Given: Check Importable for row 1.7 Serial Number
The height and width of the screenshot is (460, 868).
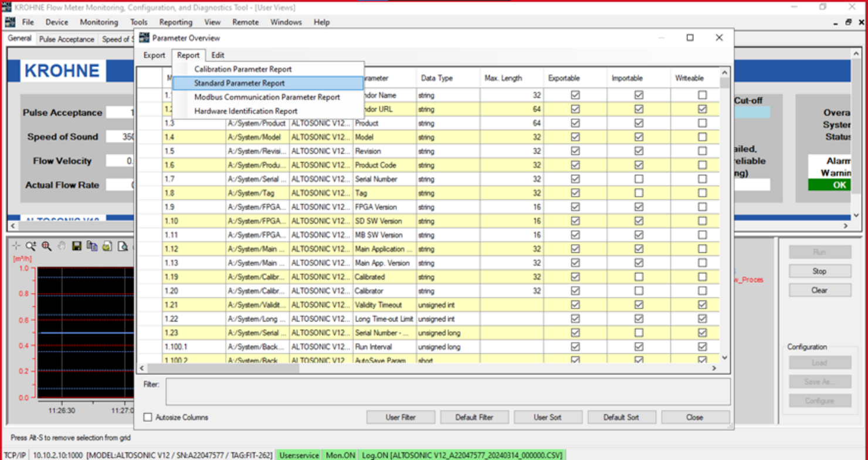Looking at the screenshot, I should tap(639, 179).
